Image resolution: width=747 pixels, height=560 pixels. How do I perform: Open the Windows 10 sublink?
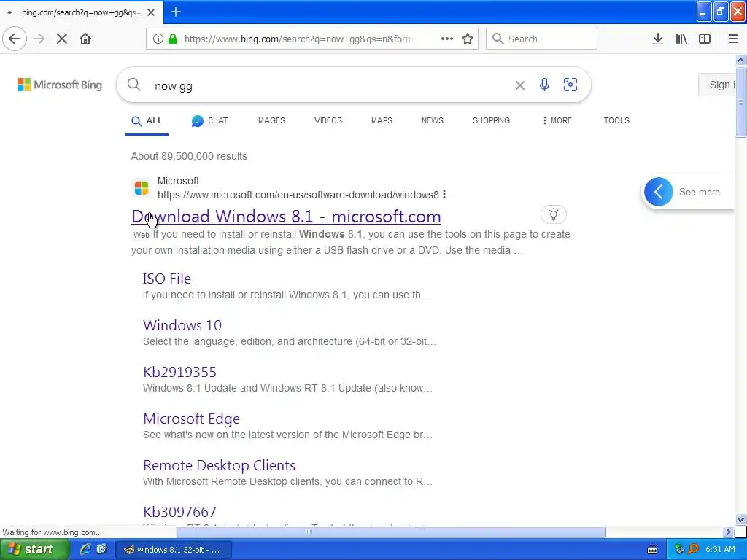click(182, 325)
